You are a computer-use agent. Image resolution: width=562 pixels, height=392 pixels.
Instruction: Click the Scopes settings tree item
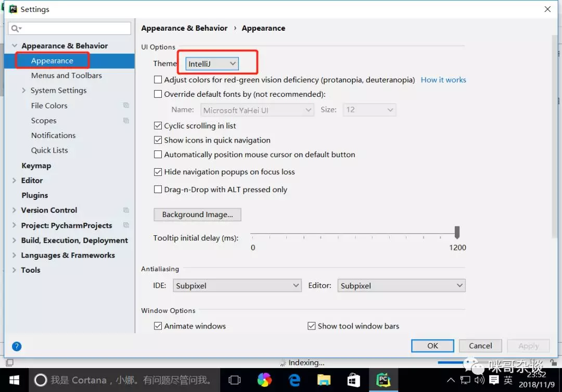click(44, 120)
